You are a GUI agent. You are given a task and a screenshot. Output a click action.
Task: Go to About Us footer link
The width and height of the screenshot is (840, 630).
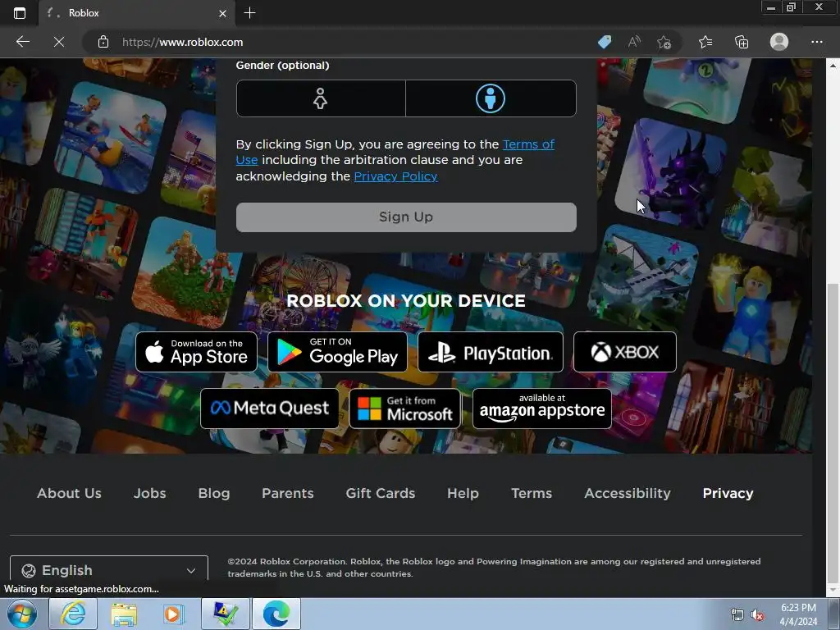coord(69,493)
